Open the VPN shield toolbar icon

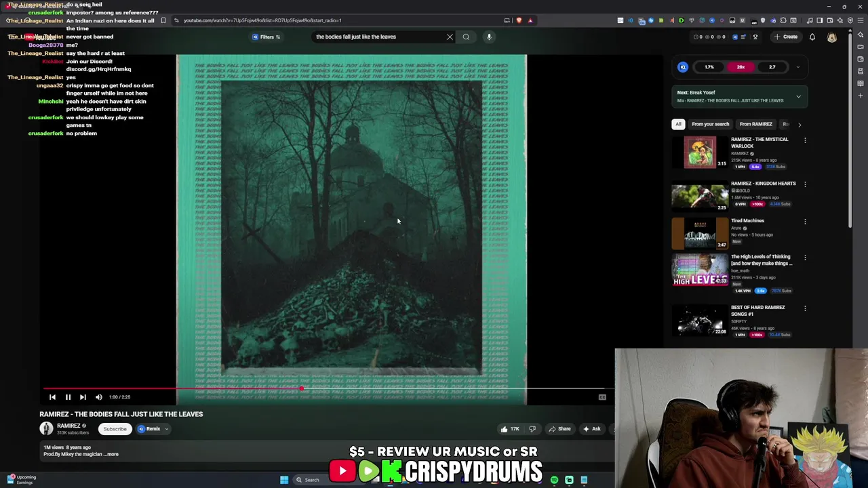(850, 20)
